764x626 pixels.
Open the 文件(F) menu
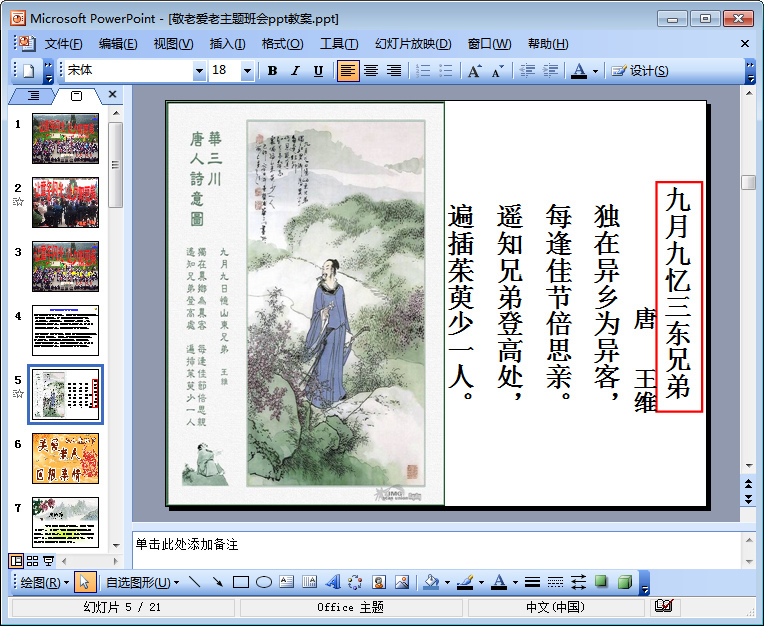[x=63, y=44]
